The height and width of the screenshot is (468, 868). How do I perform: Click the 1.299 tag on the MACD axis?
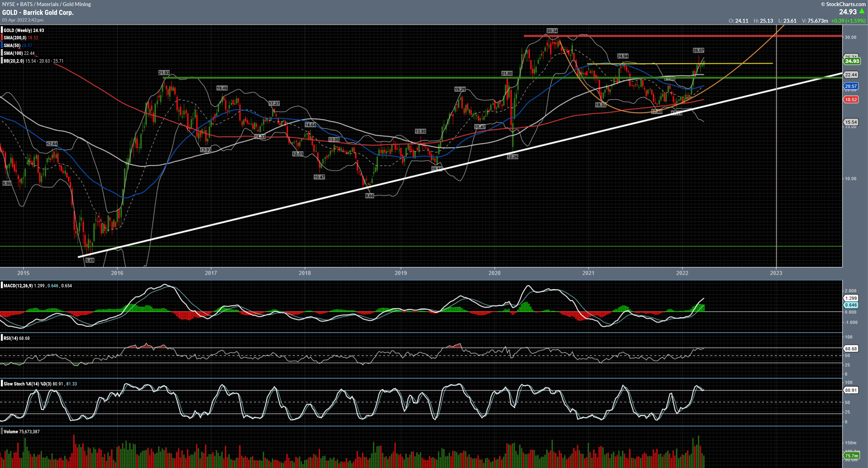[851, 298]
